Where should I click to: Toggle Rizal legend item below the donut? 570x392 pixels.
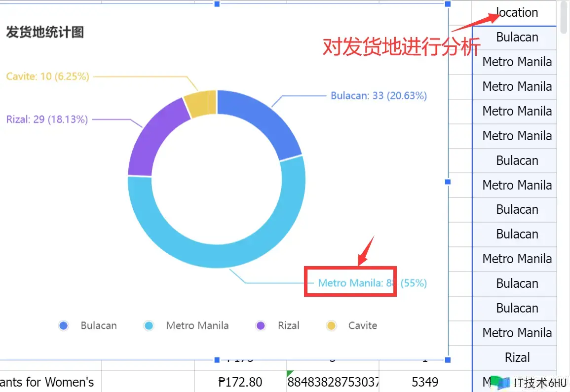click(x=261, y=326)
